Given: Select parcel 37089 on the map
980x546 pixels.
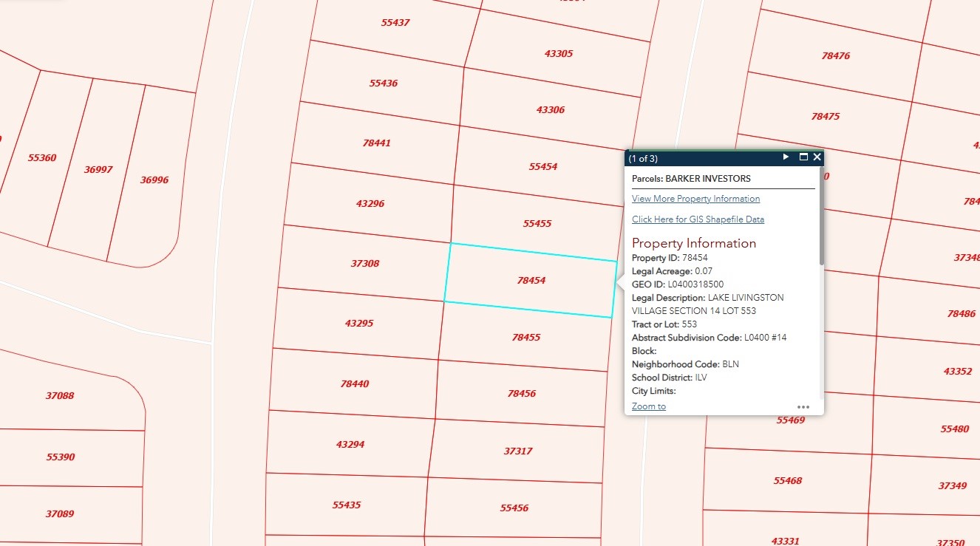Looking at the screenshot, I should pos(60,513).
